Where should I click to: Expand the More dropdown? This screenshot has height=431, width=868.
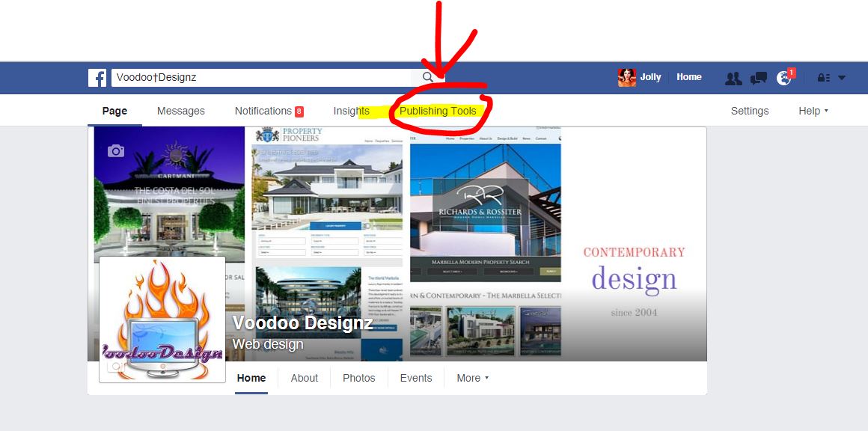pyautogui.click(x=473, y=378)
